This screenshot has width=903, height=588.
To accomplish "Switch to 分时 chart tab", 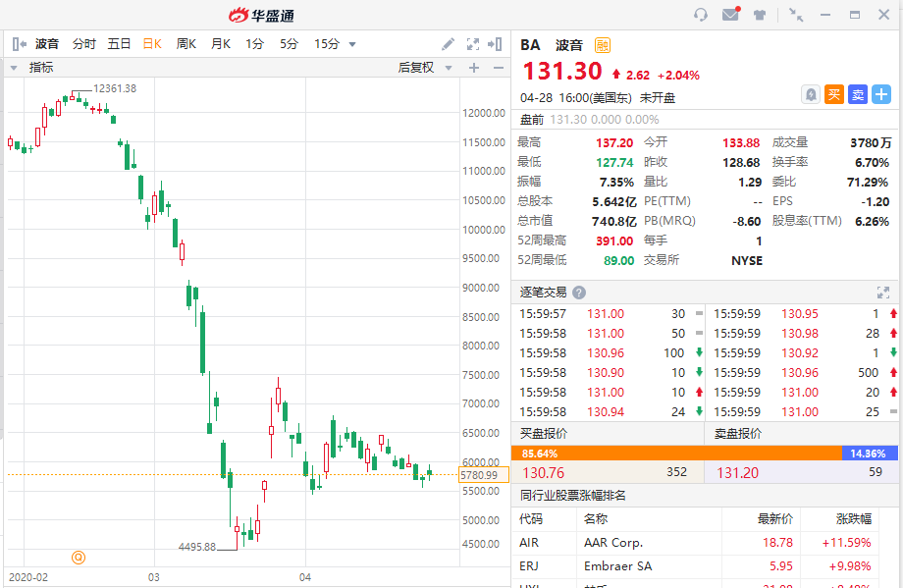I will coord(84,44).
